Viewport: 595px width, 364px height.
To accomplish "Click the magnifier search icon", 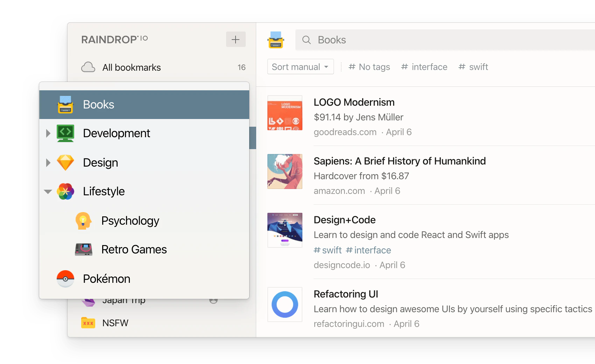I will [307, 40].
